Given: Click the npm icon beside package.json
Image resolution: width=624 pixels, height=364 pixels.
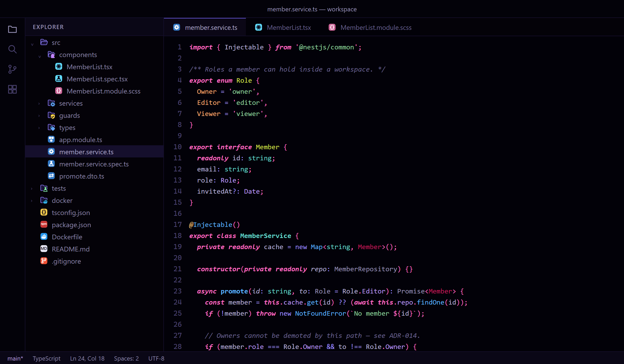Looking at the screenshot, I should [44, 225].
